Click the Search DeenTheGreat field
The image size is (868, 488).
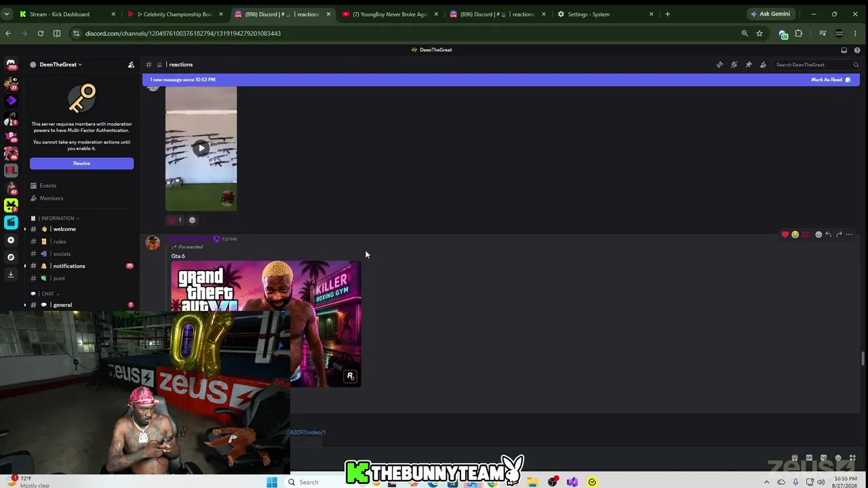(x=817, y=64)
